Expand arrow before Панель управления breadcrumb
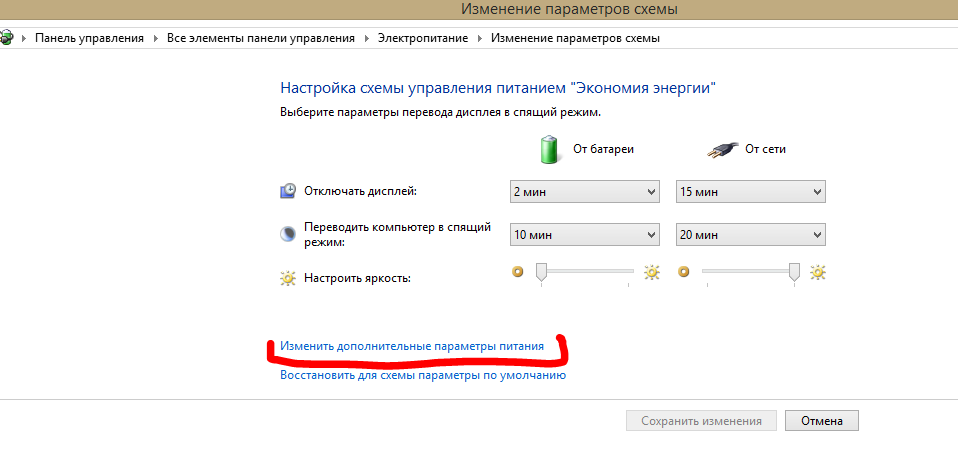The image size is (958, 464). point(24,39)
